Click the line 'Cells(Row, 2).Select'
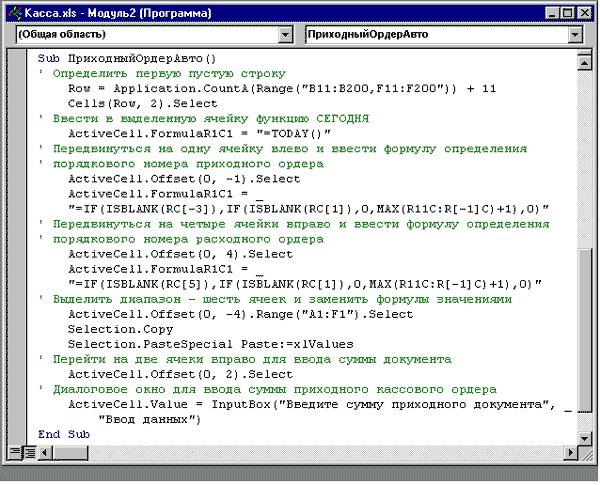 point(142,104)
